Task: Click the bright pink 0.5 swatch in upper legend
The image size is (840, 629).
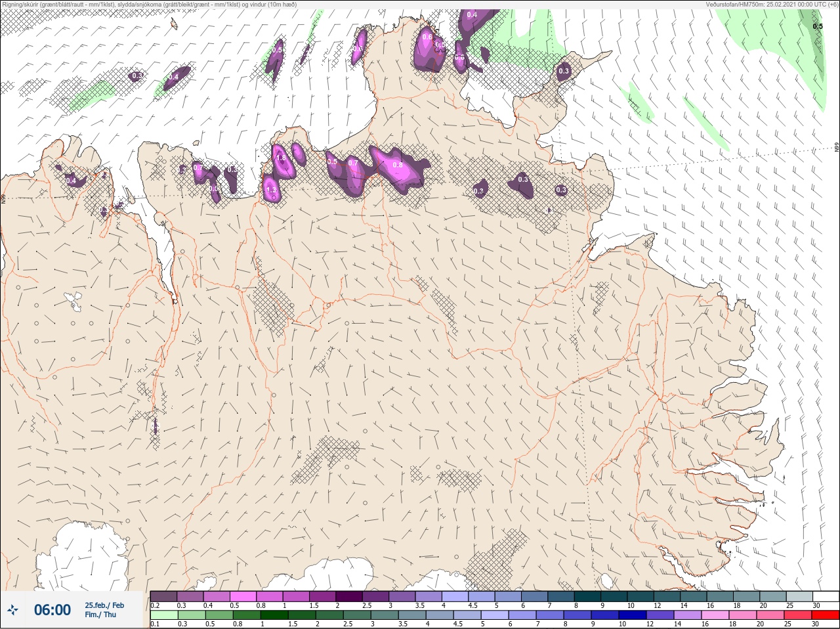Action: point(243,596)
